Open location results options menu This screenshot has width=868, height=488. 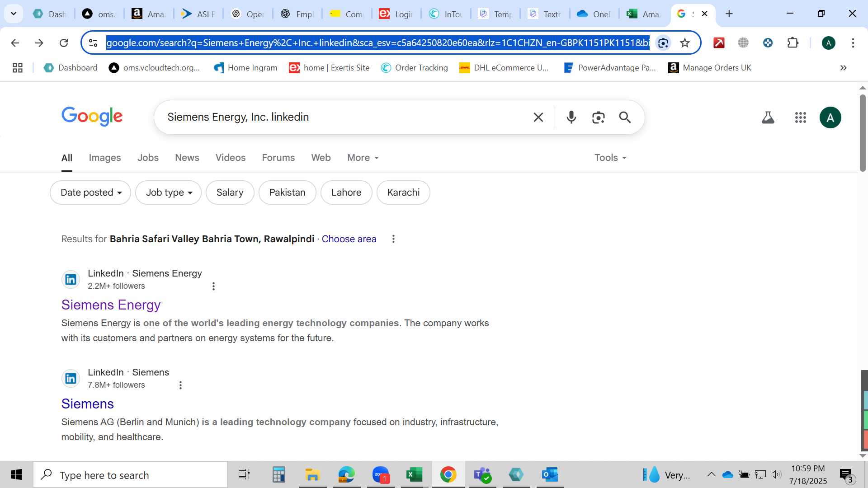click(393, 239)
